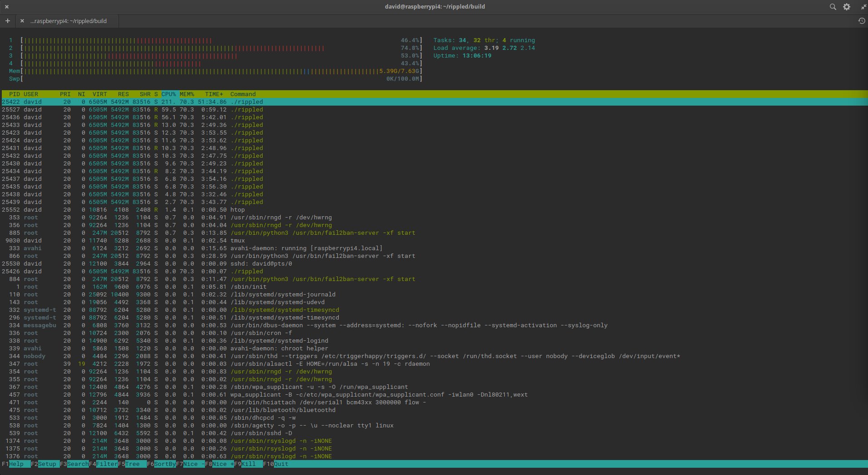Sort by the CPU% column header

tap(169, 94)
